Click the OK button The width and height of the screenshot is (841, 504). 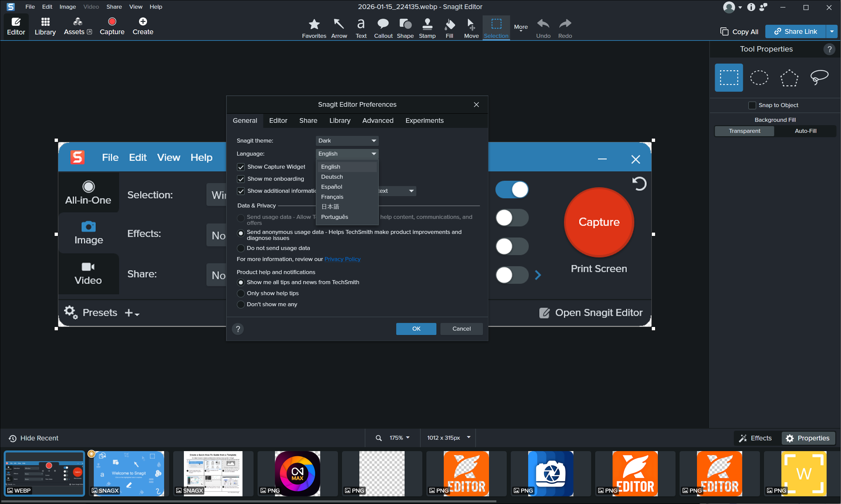coord(416,329)
